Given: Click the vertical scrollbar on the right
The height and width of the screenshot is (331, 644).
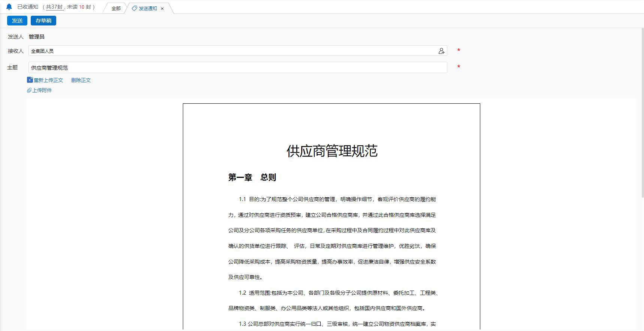Looking at the screenshot, I should click(x=641, y=112).
